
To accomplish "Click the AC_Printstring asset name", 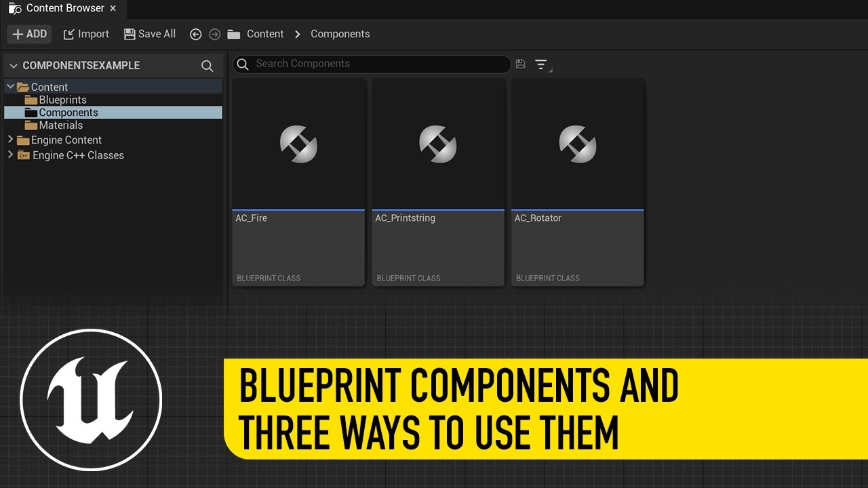I will click(x=406, y=218).
